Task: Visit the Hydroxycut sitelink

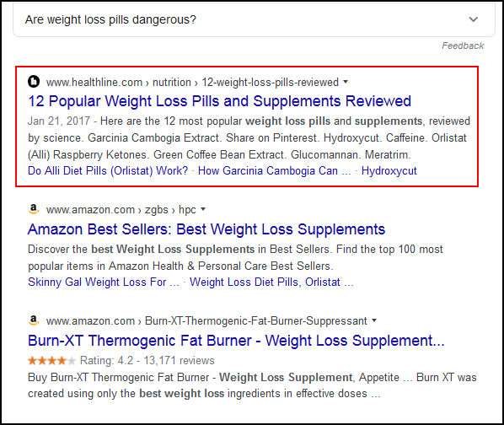Action: coord(389,170)
